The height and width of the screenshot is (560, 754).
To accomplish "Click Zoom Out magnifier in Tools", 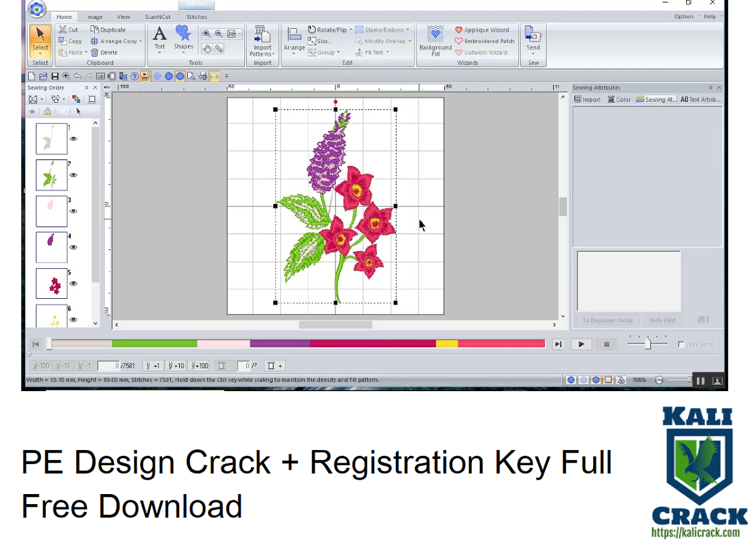I will click(x=219, y=34).
